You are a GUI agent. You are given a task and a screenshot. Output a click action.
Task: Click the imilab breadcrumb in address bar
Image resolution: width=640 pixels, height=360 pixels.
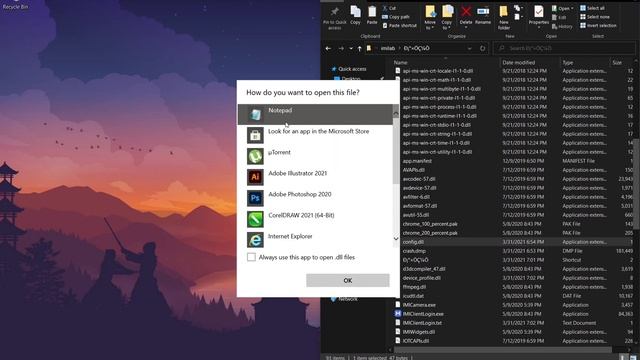[x=387, y=48]
